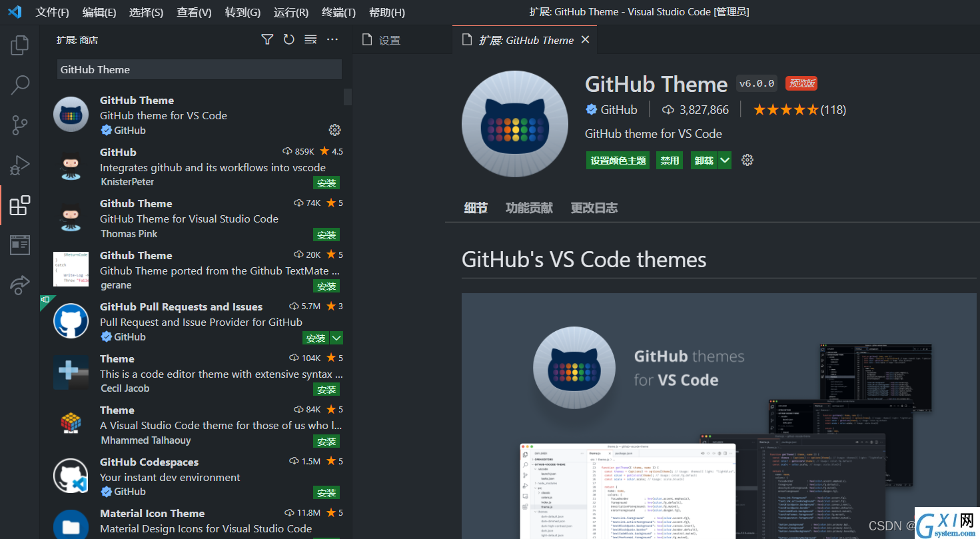Screen dimensions: 980x539
Task: Close the GitHub Theme extension tab
Action: tap(585, 40)
